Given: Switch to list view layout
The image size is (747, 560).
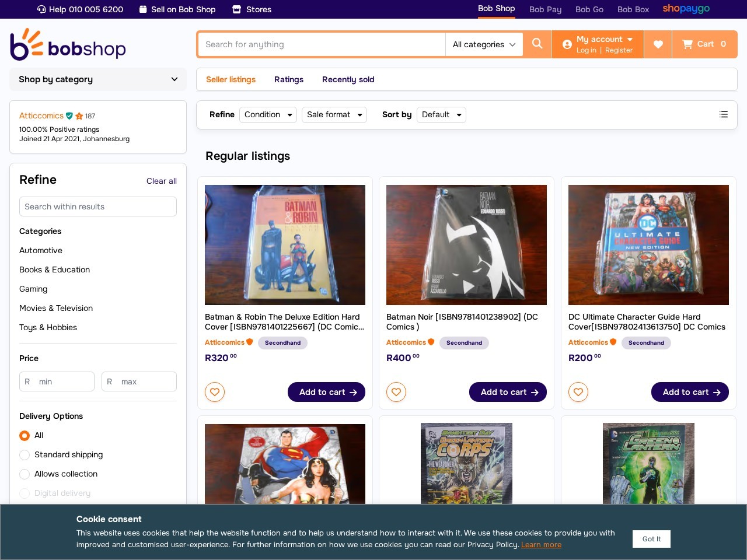Looking at the screenshot, I should click(x=724, y=114).
